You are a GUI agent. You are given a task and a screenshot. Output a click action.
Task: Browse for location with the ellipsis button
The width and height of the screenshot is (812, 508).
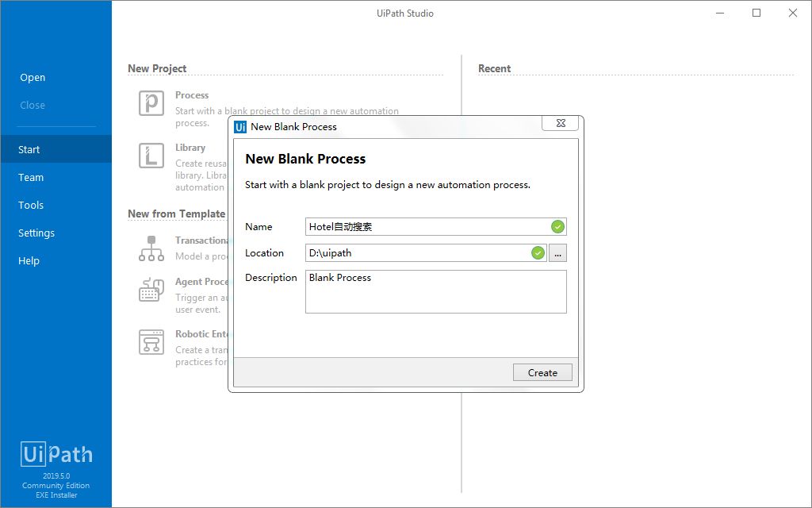557,253
